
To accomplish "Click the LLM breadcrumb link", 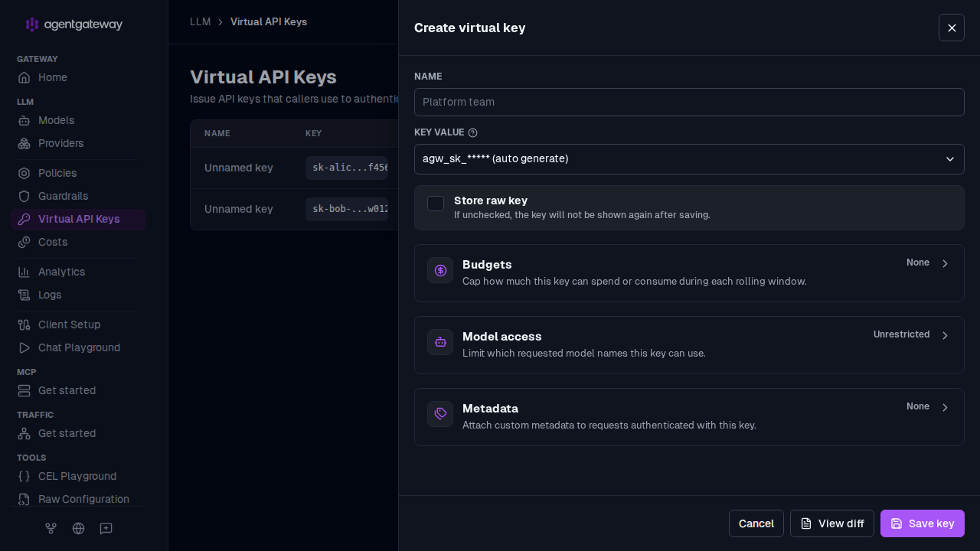I will (201, 21).
